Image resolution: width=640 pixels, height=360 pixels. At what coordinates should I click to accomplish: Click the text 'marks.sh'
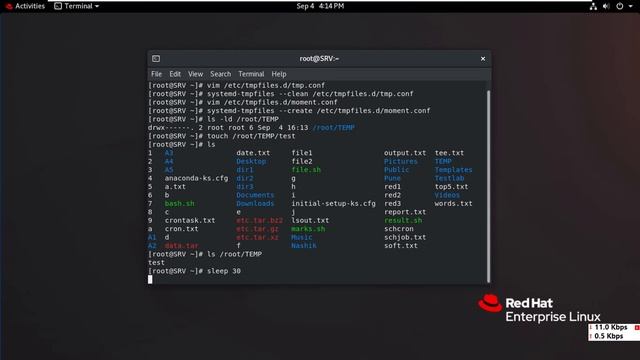coord(308,229)
